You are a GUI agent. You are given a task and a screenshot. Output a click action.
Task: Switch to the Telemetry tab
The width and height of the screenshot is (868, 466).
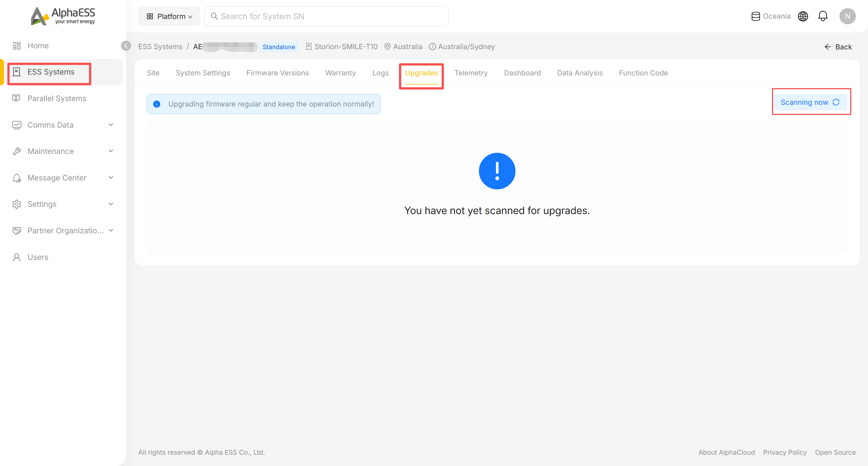click(471, 73)
